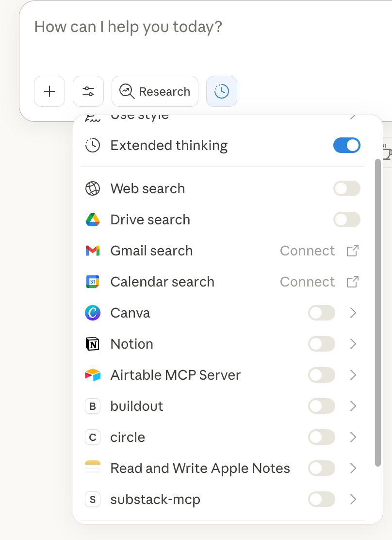Image resolution: width=392 pixels, height=540 pixels.
Task: Enable the Airtable MCP Server toggle
Action: click(x=322, y=375)
